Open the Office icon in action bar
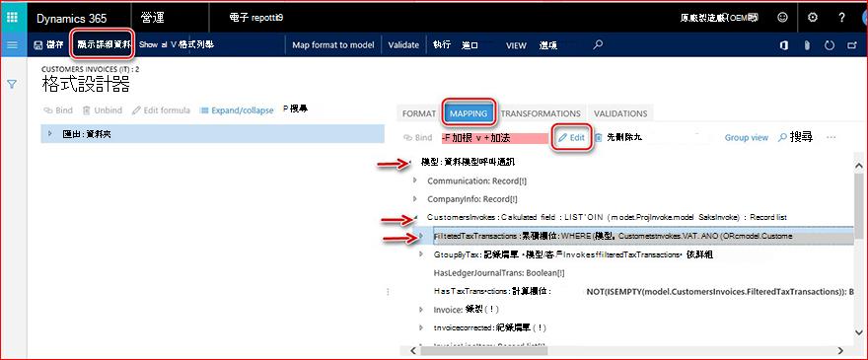868x360 pixels. (784, 45)
